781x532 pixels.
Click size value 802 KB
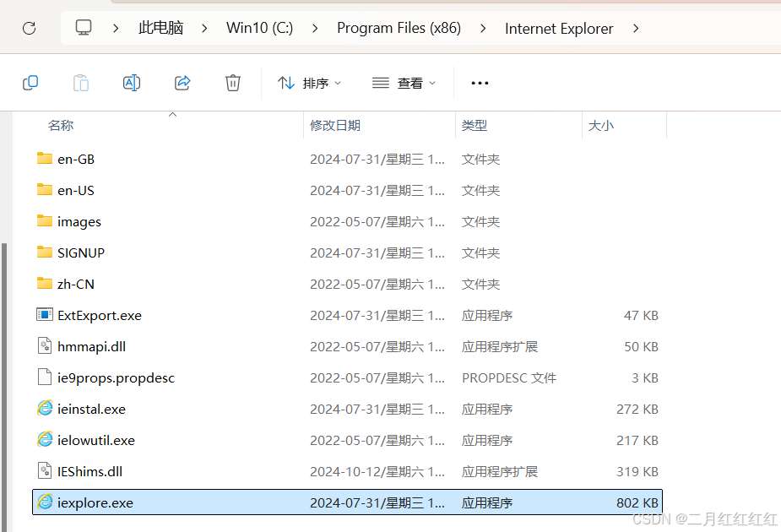[x=637, y=503]
